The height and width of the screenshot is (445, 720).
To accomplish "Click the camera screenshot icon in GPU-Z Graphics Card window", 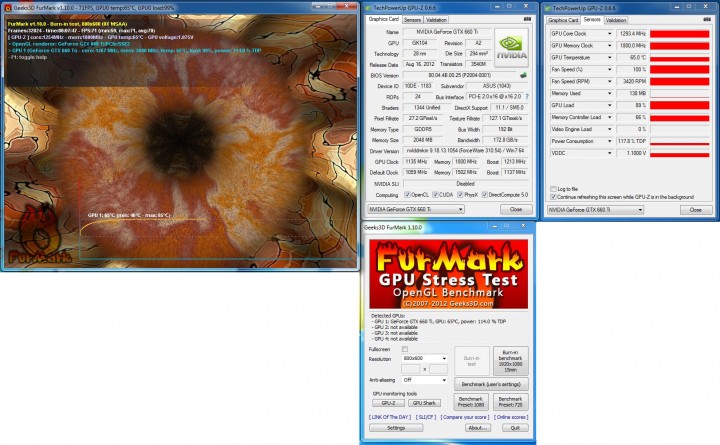I will pos(527,19).
